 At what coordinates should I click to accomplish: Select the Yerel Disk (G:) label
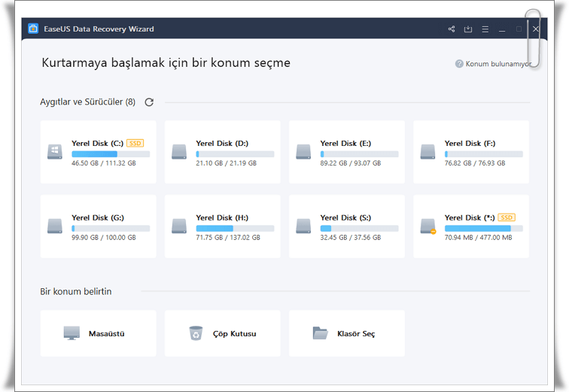(98, 217)
